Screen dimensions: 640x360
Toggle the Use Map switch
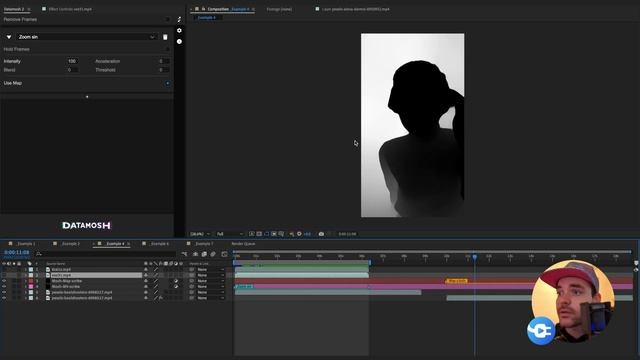click(167, 83)
